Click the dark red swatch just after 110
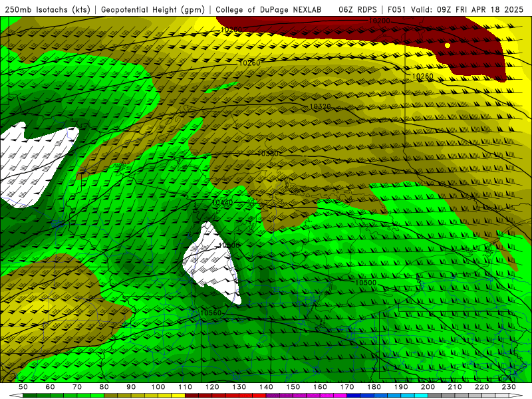This screenshot has height=399, width=532. coord(192,395)
